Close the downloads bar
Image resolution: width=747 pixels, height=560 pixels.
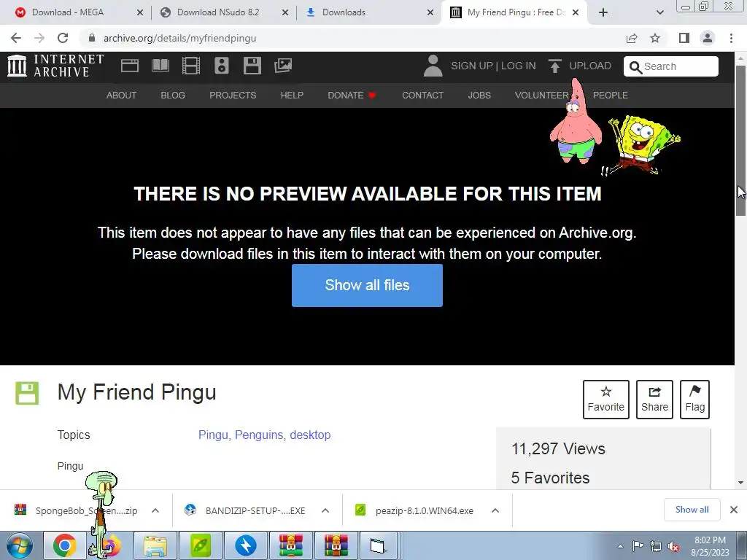(734, 510)
